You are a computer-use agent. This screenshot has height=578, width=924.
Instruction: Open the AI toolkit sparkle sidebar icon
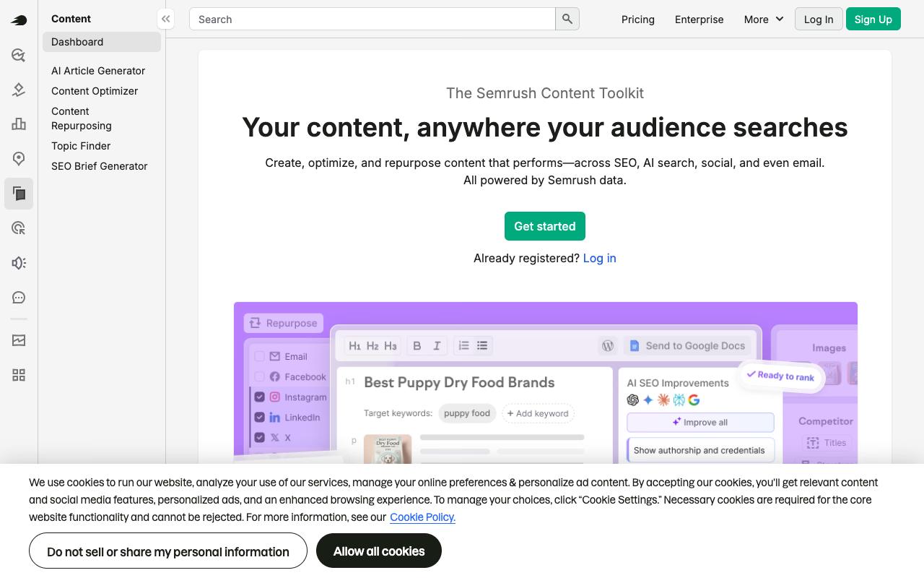pos(19,90)
